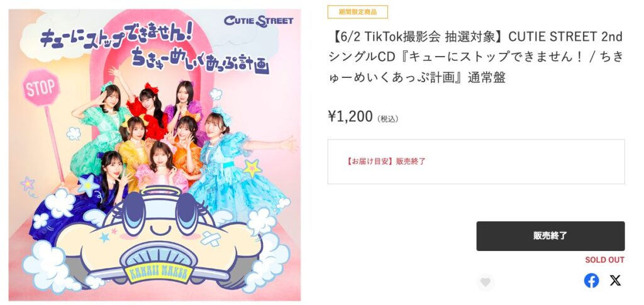644x305 pixels.
Task: Click the お届け目安 販売終了 notice box
Action: pyautogui.click(x=476, y=162)
